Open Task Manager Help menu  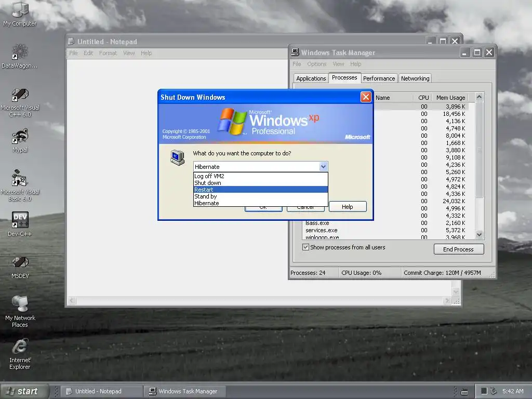pyautogui.click(x=355, y=64)
